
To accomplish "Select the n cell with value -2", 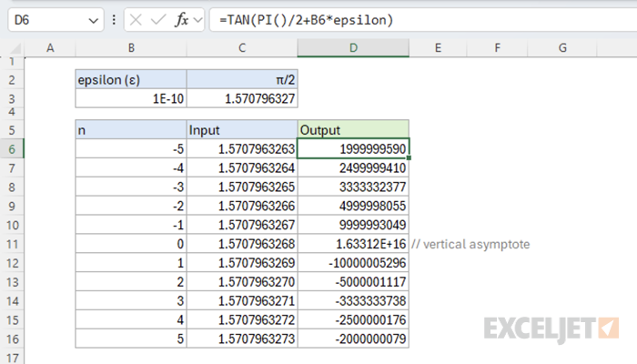I will point(131,206).
